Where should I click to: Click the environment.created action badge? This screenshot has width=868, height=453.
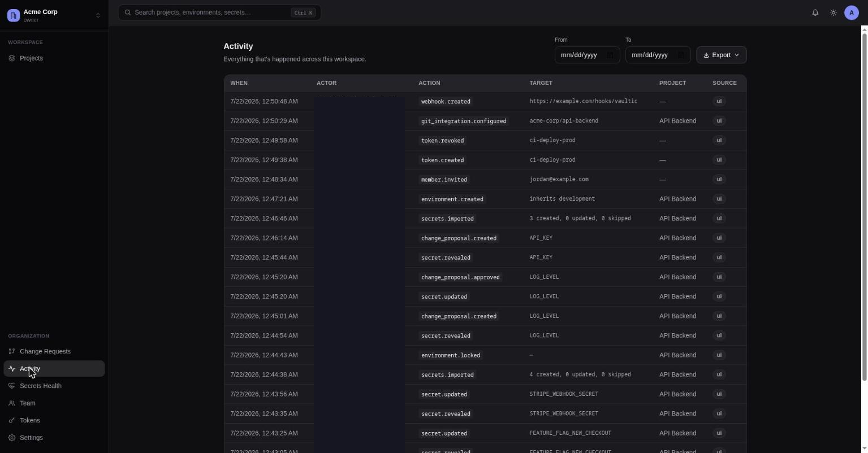coord(452,199)
